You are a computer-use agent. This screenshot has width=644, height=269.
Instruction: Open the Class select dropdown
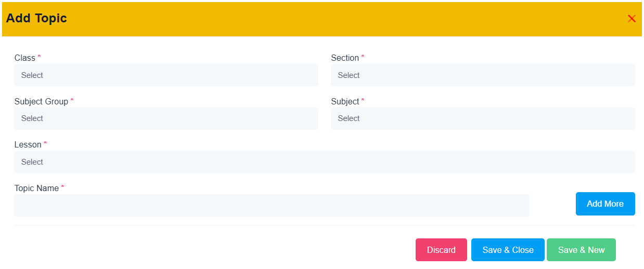point(166,75)
